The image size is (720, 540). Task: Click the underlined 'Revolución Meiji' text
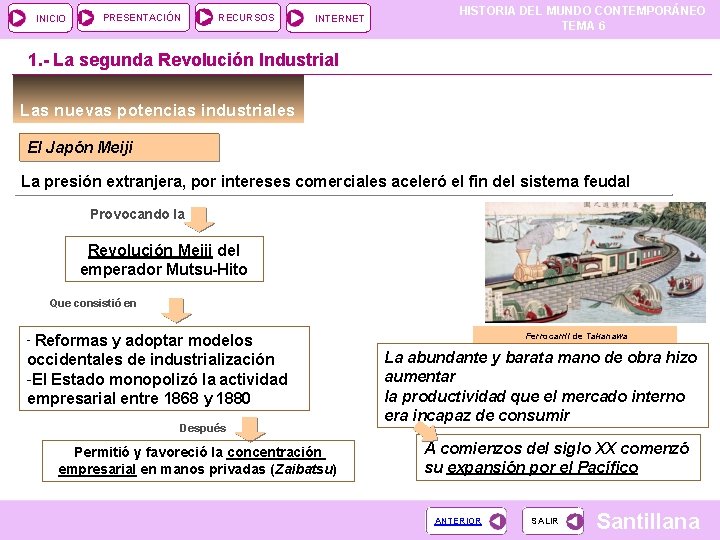150,250
